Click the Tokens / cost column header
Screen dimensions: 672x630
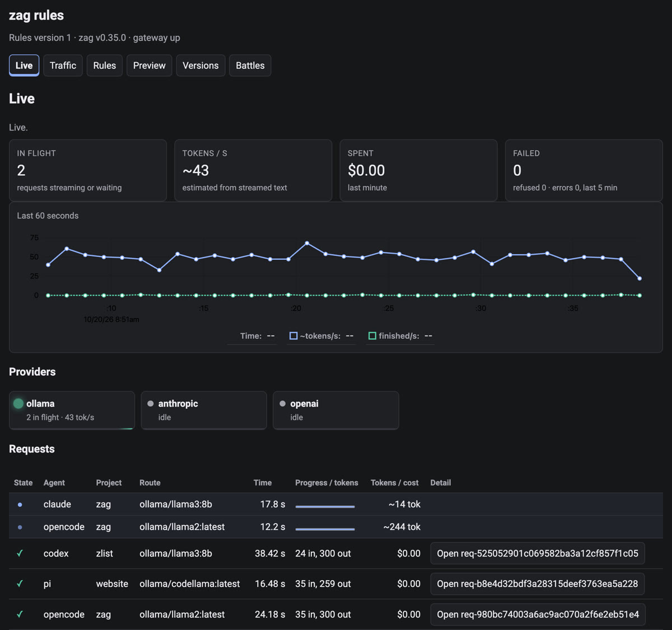click(395, 483)
